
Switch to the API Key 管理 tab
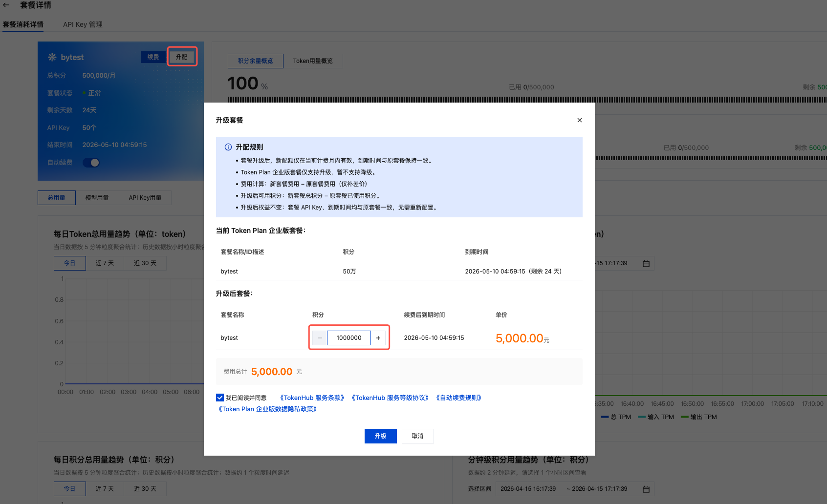pos(83,24)
